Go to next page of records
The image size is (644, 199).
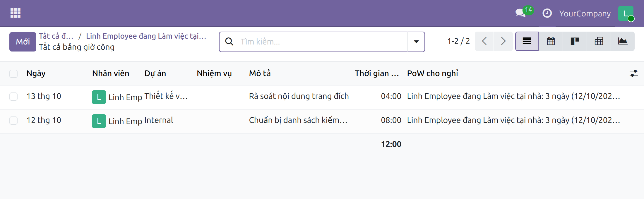pyautogui.click(x=503, y=41)
